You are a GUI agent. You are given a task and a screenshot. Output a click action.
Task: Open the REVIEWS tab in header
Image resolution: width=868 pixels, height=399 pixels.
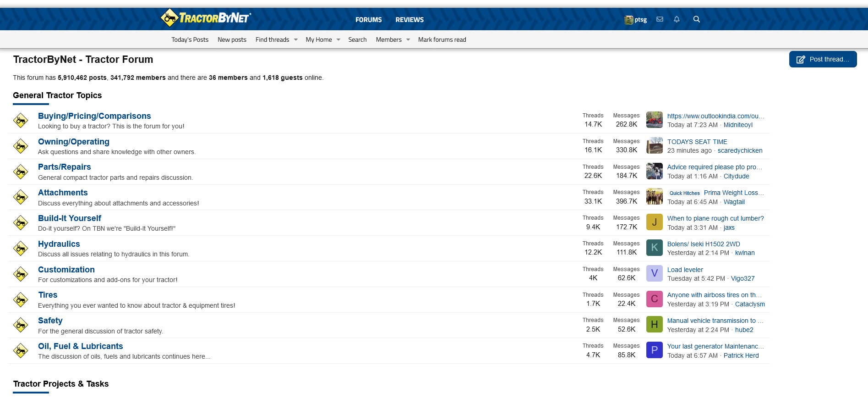[x=409, y=20]
